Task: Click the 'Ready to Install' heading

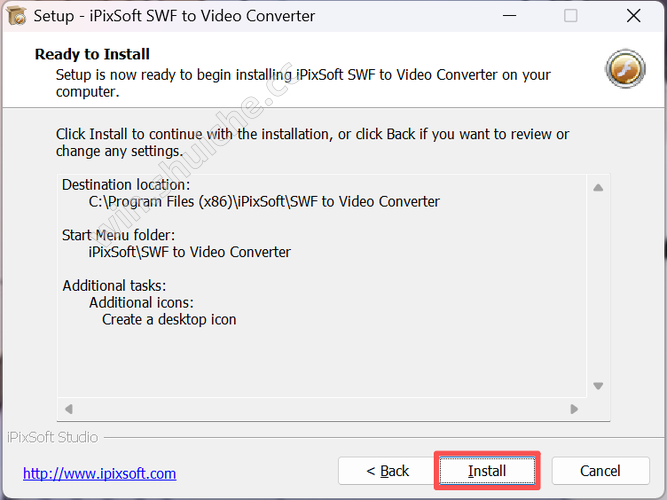Action: [92, 54]
